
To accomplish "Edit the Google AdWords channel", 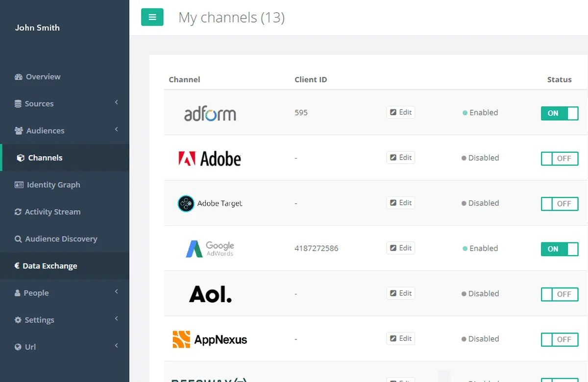I will point(401,248).
